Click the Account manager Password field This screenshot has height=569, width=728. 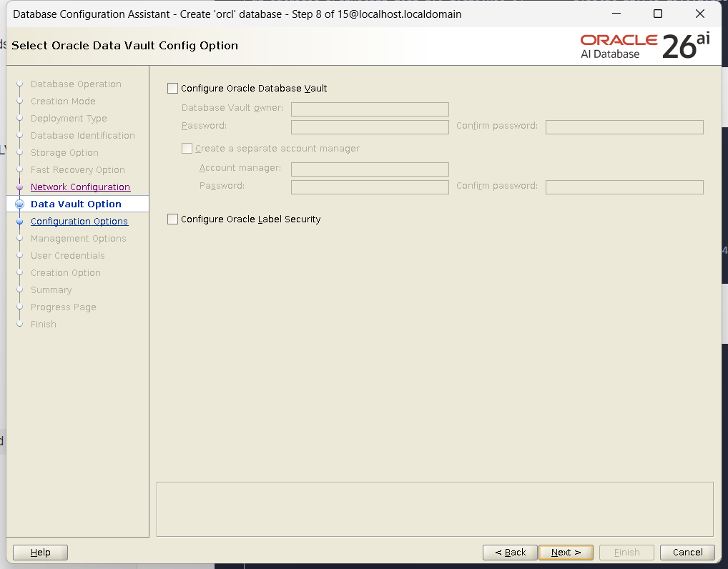click(370, 187)
